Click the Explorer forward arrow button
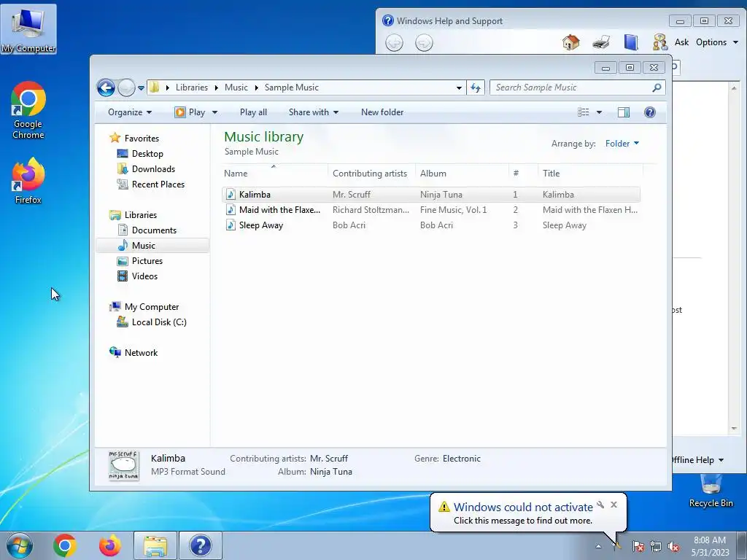The height and width of the screenshot is (560, 747). pyautogui.click(x=126, y=87)
